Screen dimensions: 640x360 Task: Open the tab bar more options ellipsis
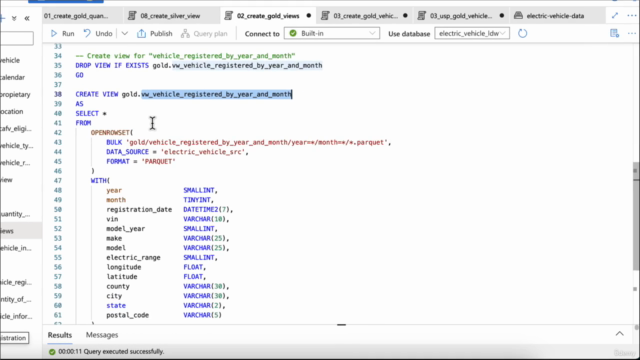tap(632, 16)
